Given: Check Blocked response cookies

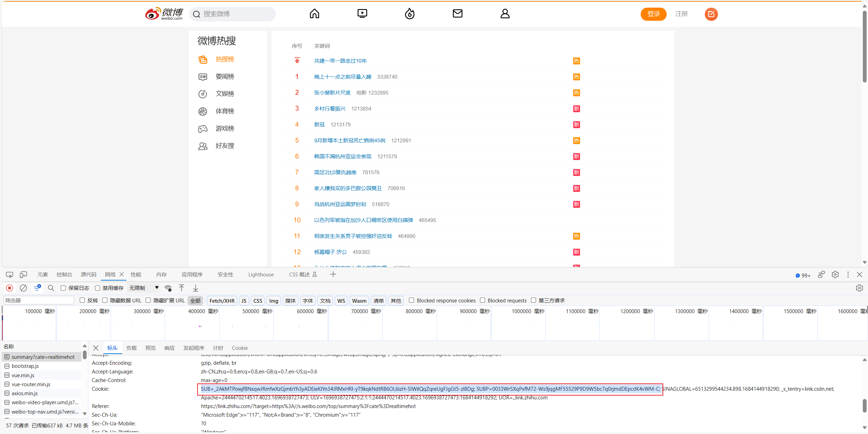Looking at the screenshot, I should 411,300.
